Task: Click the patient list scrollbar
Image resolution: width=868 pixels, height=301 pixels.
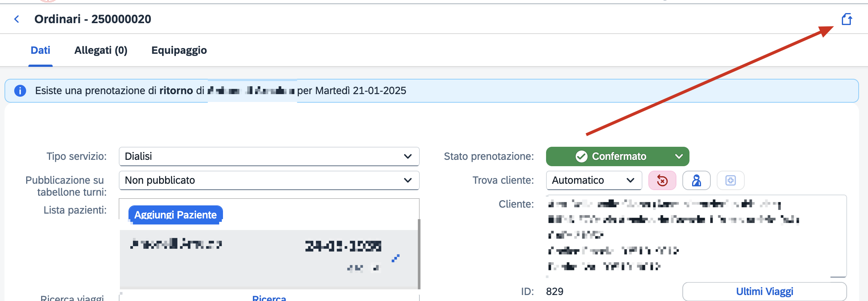Action: pyautogui.click(x=419, y=254)
